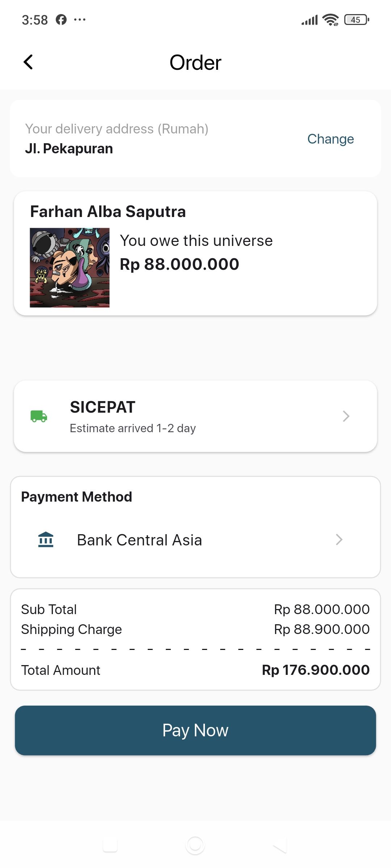391x868 pixels.
Task: Tap the "You owe this universe" item title
Action: tap(196, 241)
